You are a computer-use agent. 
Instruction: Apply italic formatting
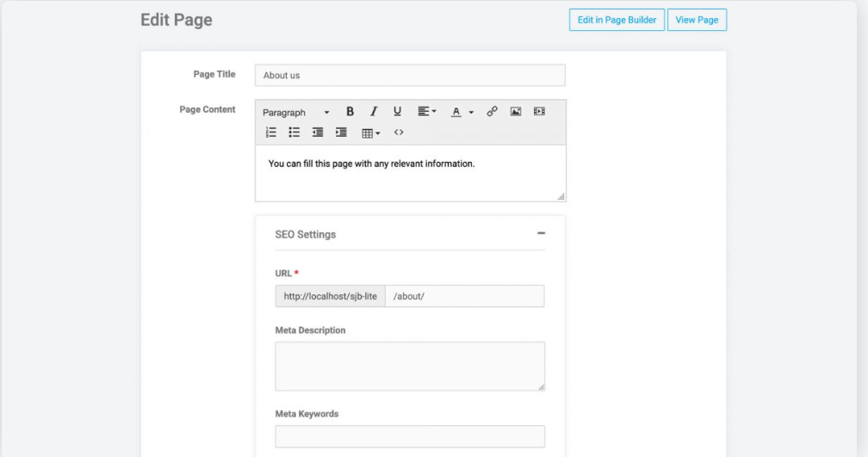click(x=374, y=112)
